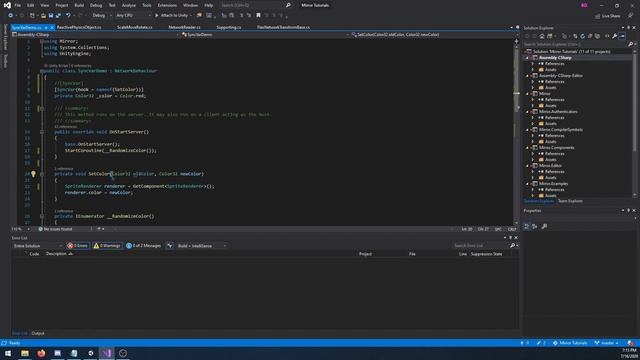Toggle the Errors filter in Error List
This screenshot has width=640, height=360.
(78, 246)
